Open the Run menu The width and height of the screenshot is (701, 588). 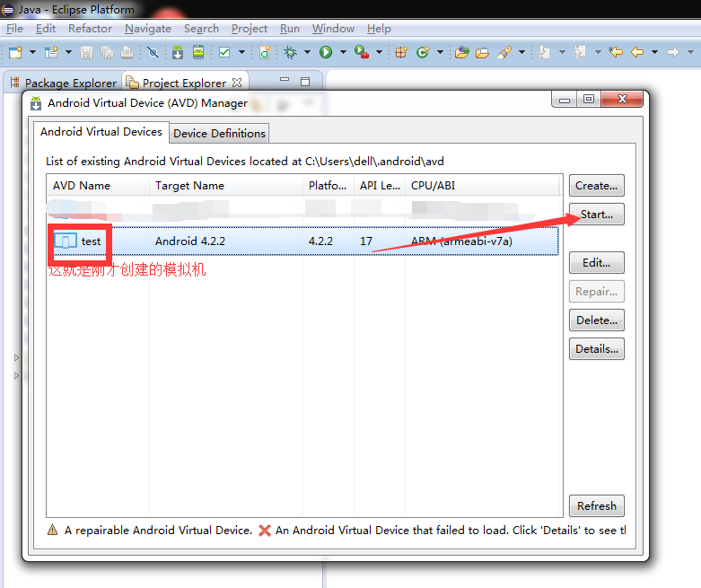tap(290, 29)
